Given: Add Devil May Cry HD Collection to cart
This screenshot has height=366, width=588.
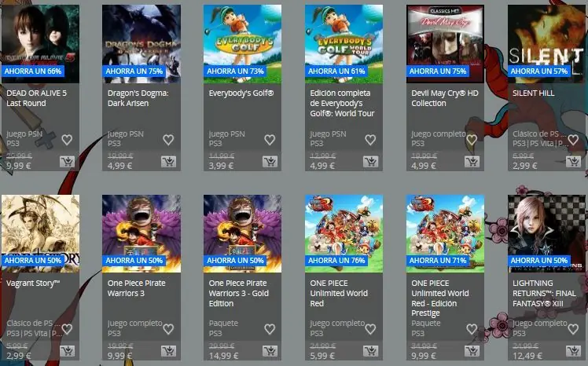Looking at the screenshot, I should [472, 162].
